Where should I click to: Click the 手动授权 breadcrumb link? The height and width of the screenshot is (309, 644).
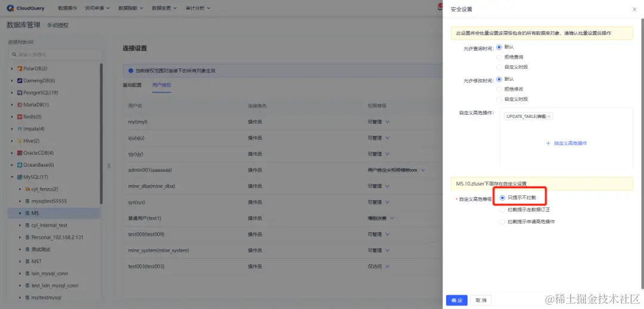57,26
